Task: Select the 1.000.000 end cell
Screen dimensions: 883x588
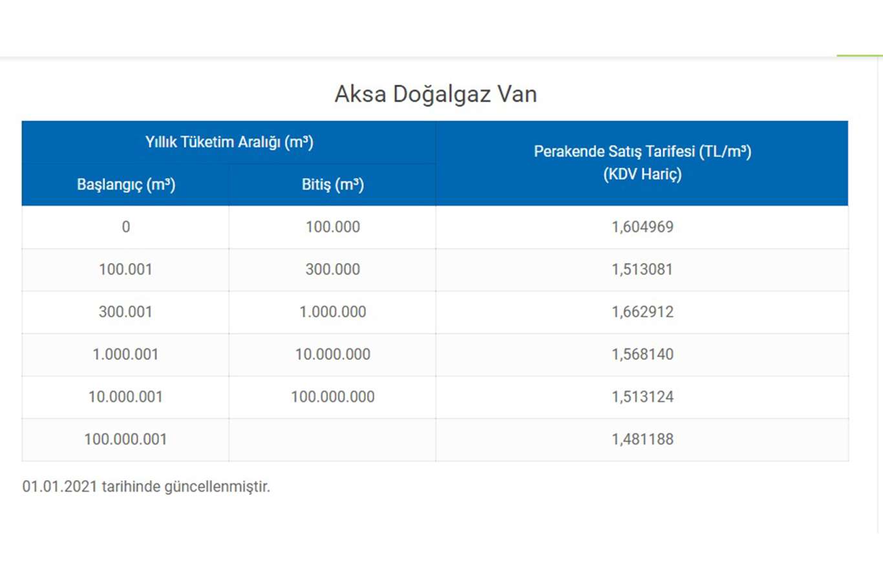Action: pyautogui.click(x=332, y=312)
